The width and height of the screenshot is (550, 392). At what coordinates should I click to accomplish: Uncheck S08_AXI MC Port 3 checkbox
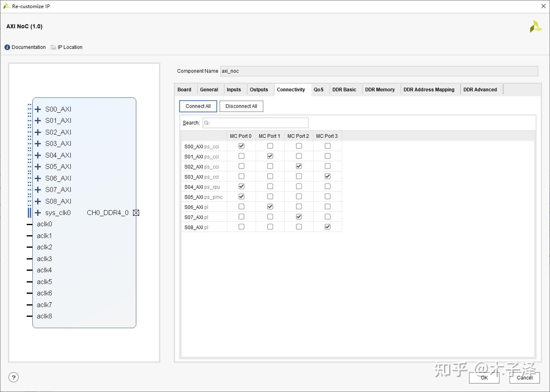[328, 227]
